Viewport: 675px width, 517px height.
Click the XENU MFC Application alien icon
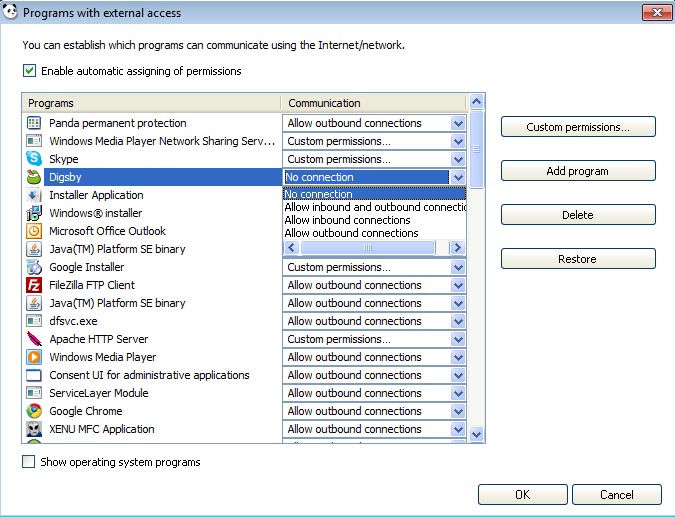point(34,429)
